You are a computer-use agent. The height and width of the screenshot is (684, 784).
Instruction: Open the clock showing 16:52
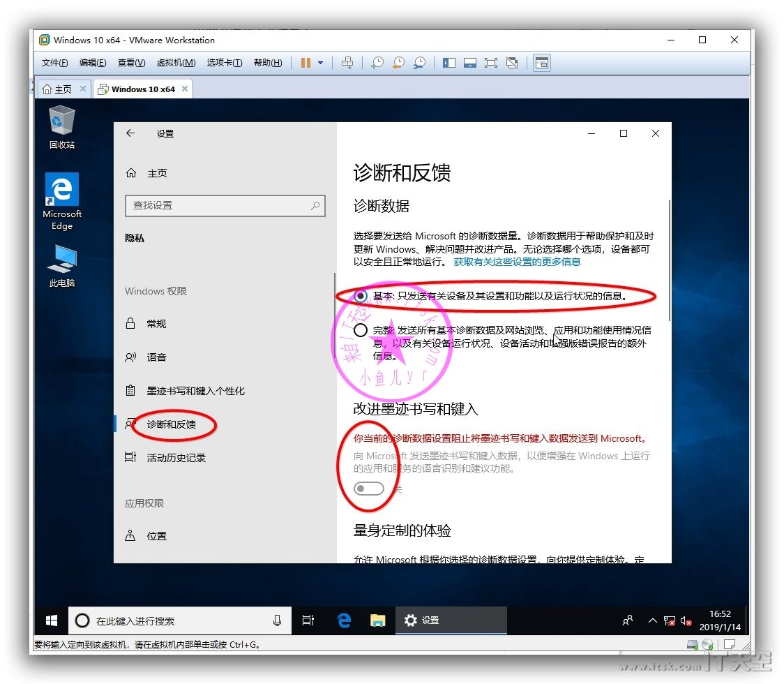pos(720,620)
